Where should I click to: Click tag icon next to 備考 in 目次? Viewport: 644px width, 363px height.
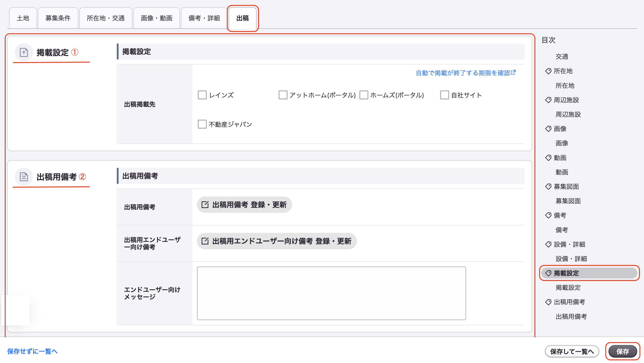pyautogui.click(x=548, y=215)
